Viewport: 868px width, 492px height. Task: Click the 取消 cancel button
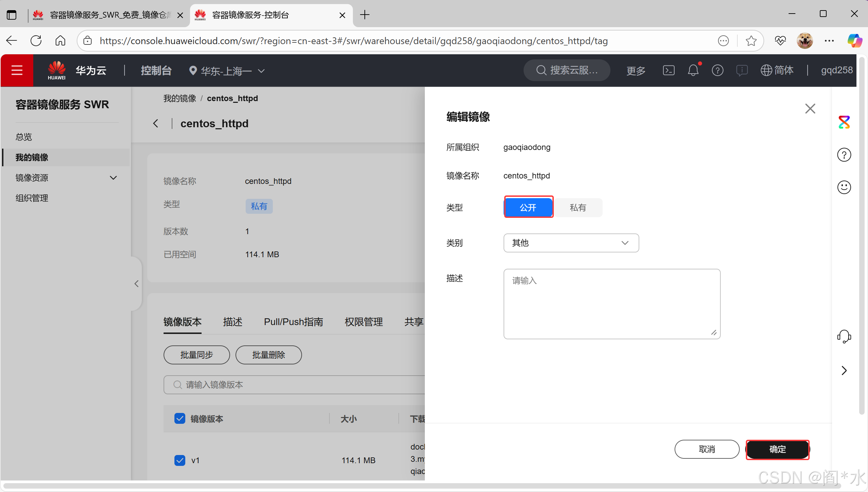point(707,449)
